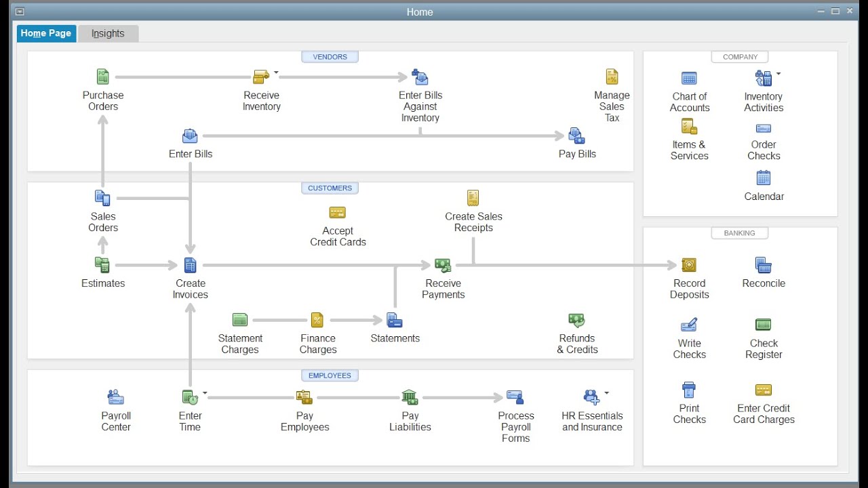This screenshot has height=488, width=868.
Task: Click the Receive Inventory icon
Action: [x=261, y=77]
